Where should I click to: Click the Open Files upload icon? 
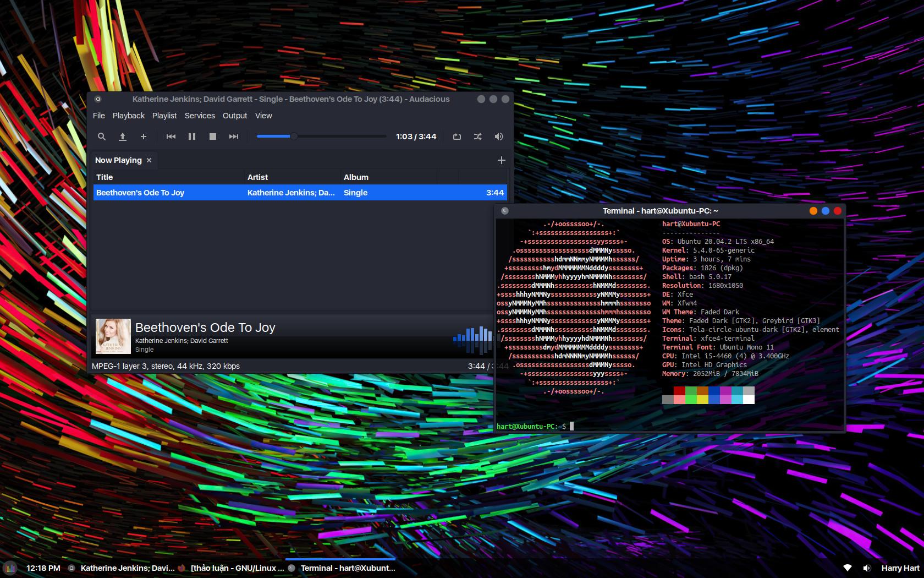(x=123, y=137)
